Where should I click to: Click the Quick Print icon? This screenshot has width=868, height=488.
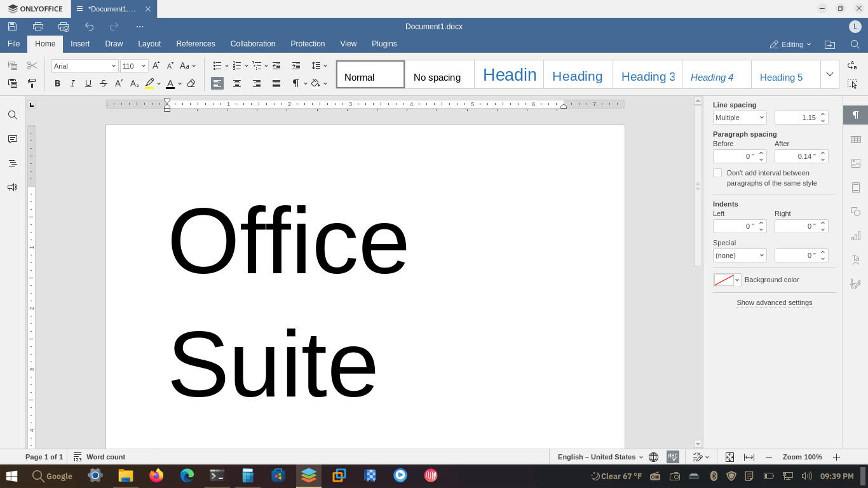pos(64,26)
